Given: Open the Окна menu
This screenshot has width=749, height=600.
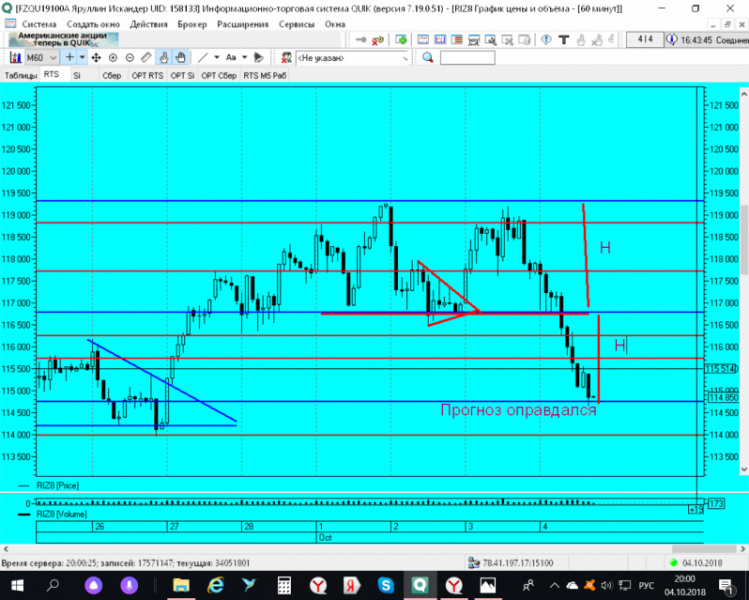Looking at the screenshot, I should click(x=335, y=24).
